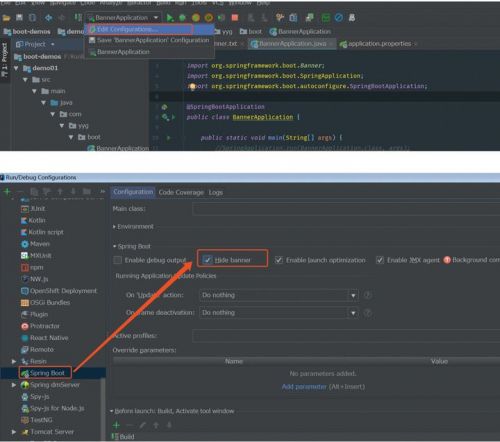The width and height of the screenshot is (500, 442).
Task: Click the Copy Configuration icon in dialog toolbar
Action: (x=34, y=192)
